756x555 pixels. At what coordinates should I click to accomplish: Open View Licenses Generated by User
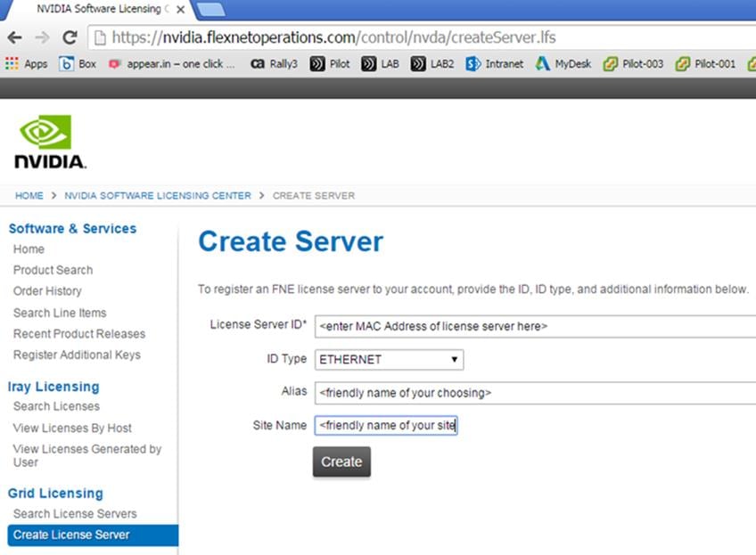[x=87, y=456]
